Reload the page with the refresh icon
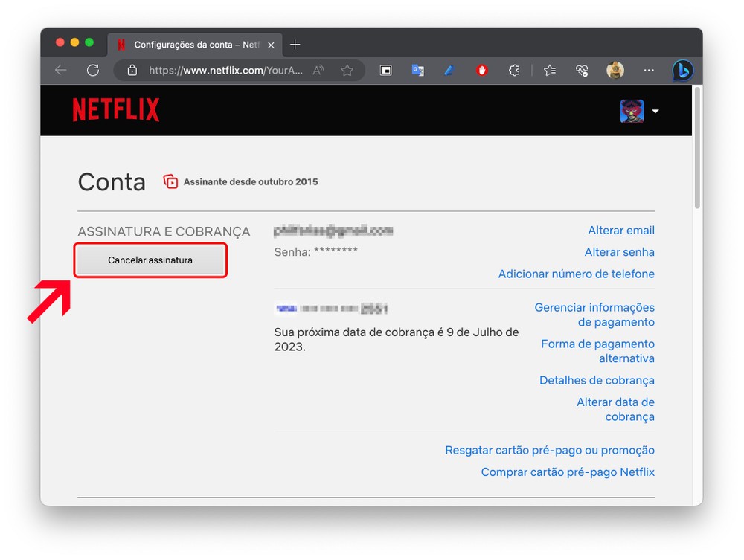744x560 pixels. 93,70
